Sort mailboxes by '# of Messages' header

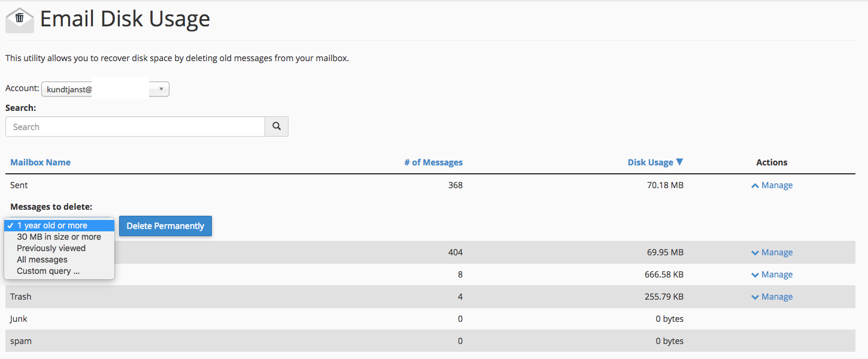(x=433, y=162)
